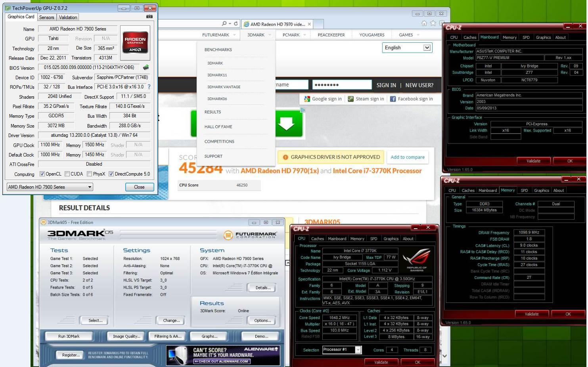Screen dimensions: 588x367
Task: Click the Alienware advertisement banner
Action: click(223, 355)
